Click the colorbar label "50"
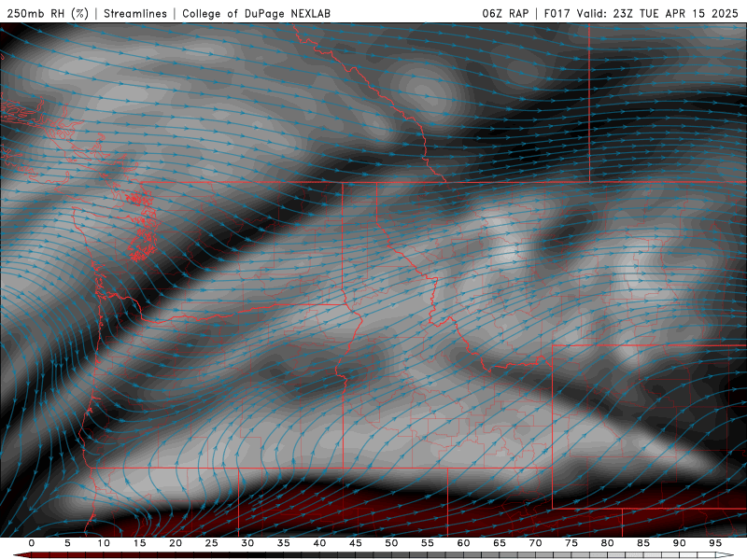747x560 pixels. 391,543
